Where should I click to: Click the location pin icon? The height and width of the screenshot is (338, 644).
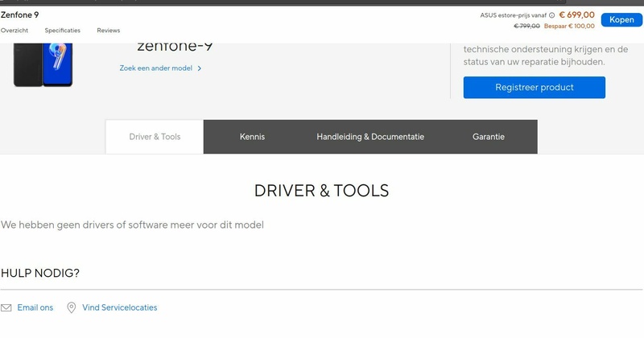coord(71,307)
